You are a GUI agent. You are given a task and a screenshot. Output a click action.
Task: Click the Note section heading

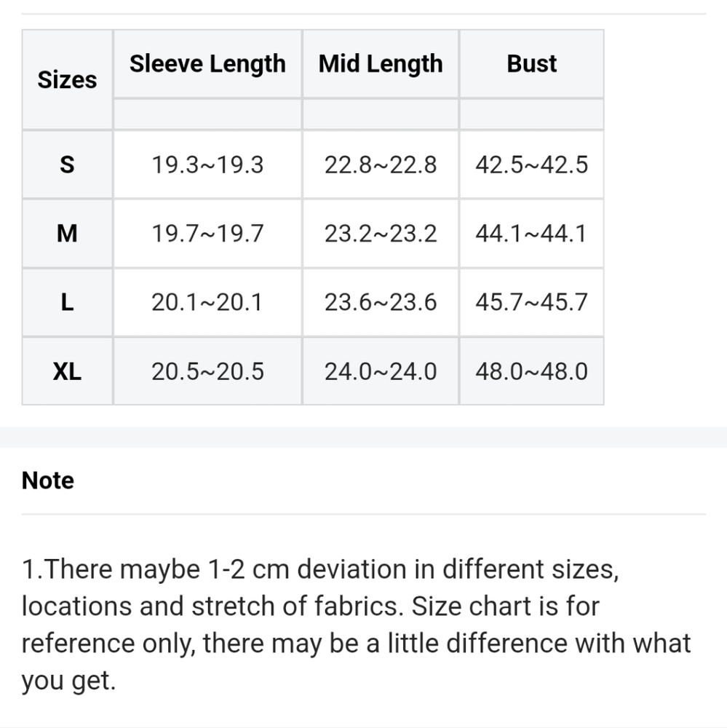click(x=48, y=480)
